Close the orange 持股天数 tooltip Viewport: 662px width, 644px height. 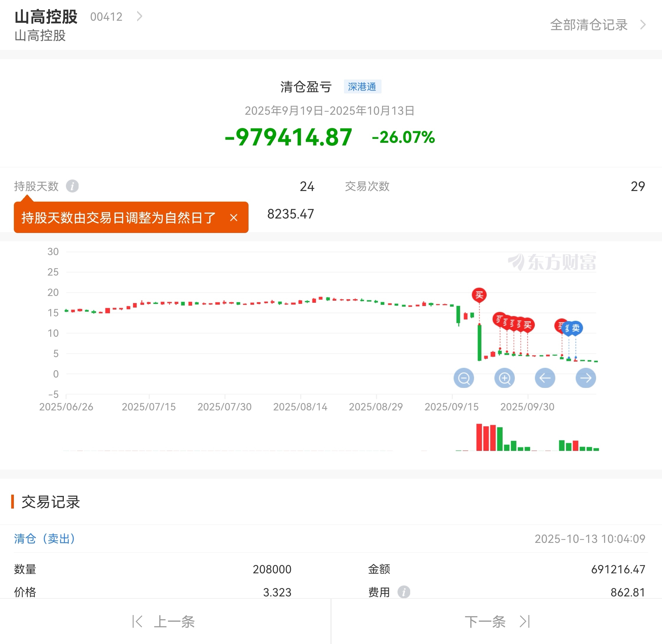234,218
